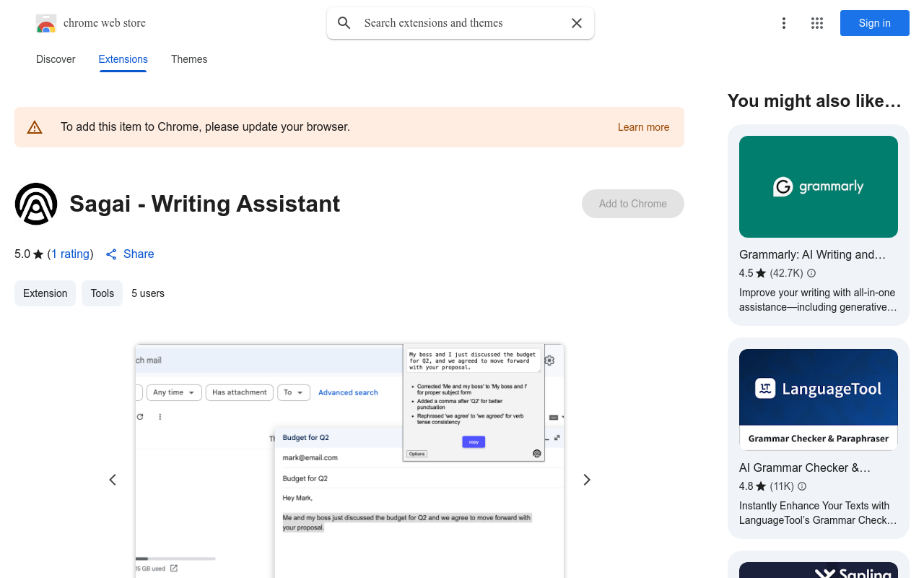Click the Grammarly description text

[818, 300]
